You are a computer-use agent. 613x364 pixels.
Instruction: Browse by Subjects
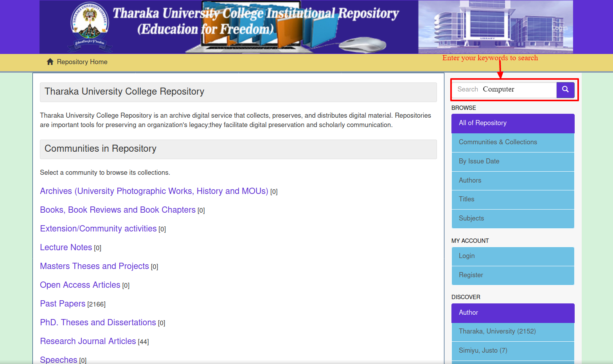[x=513, y=219]
